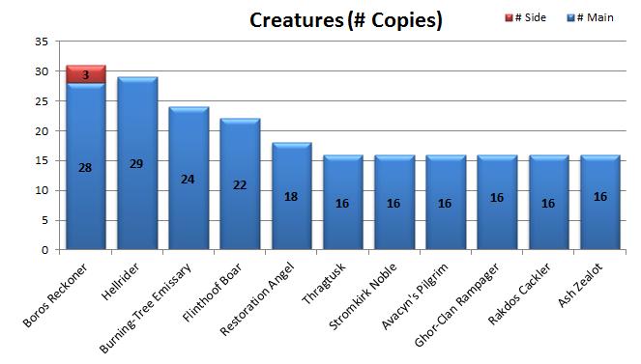Click the red # Side legend swatch

point(509,17)
